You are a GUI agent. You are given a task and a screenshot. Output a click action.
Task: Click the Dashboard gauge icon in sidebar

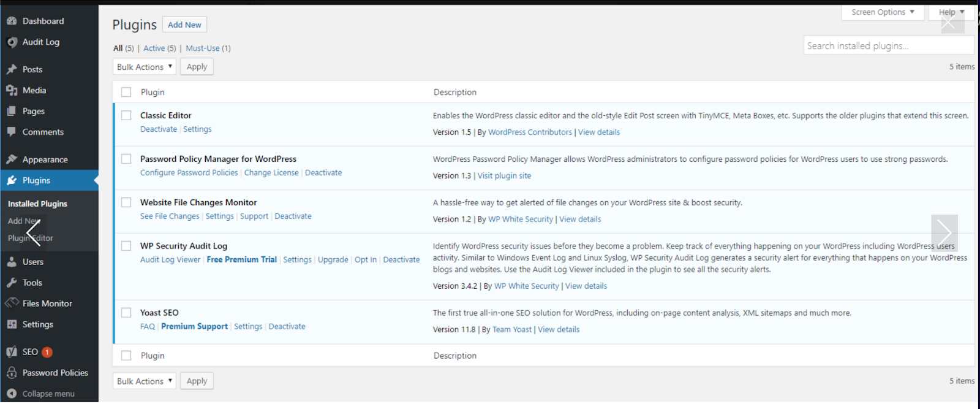12,21
